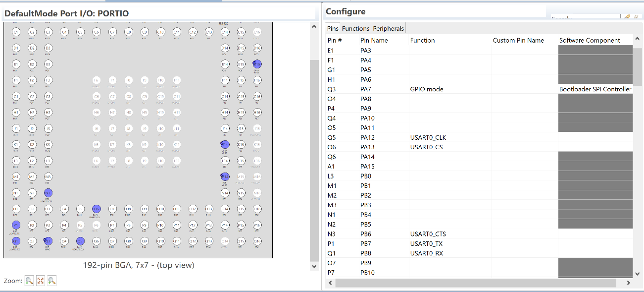Select highlighted pin K14 on BGA diagram
644x292 pixels.
coord(225,144)
